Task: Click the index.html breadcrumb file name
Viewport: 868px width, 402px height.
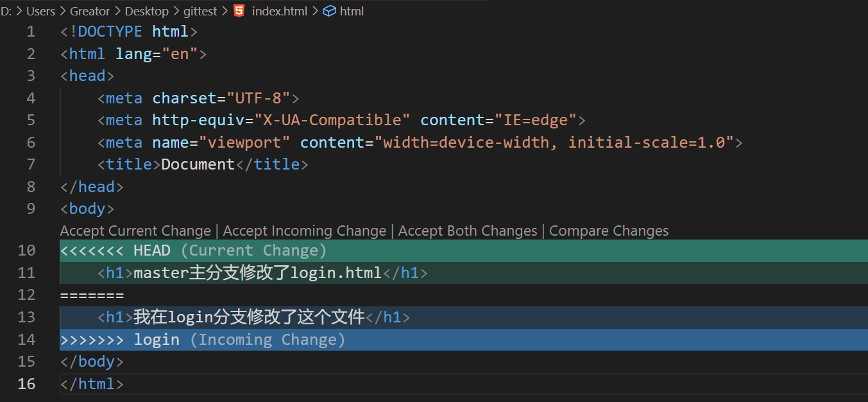Action: click(279, 11)
